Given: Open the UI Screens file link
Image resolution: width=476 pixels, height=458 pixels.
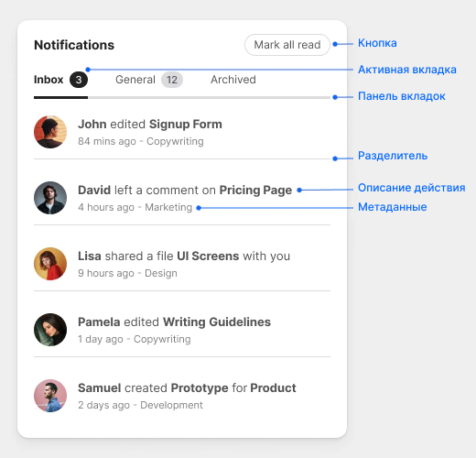Looking at the screenshot, I should coord(208,256).
